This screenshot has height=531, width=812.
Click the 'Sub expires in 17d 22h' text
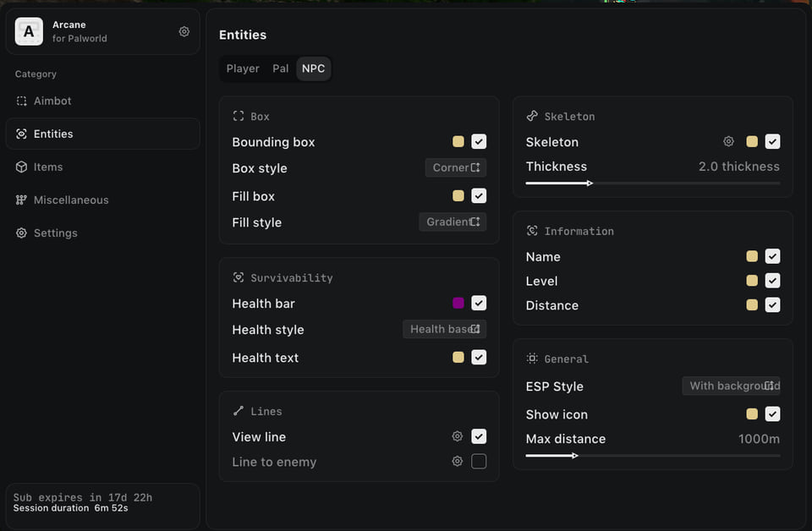(83, 497)
